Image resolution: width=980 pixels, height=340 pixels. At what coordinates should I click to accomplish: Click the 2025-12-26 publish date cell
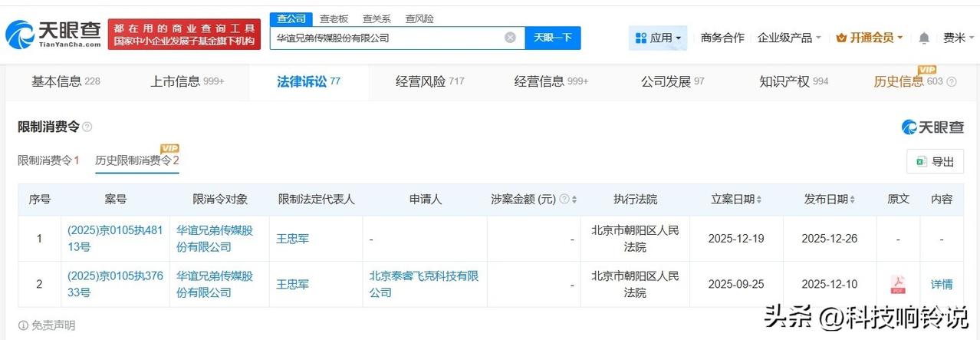pyautogui.click(x=829, y=239)
